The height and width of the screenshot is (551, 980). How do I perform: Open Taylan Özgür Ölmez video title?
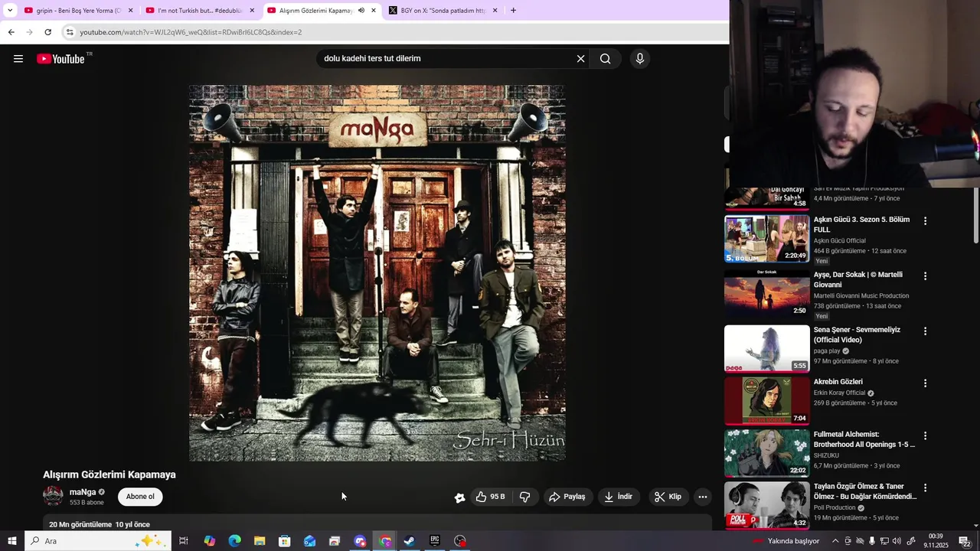tap(864, 491)
